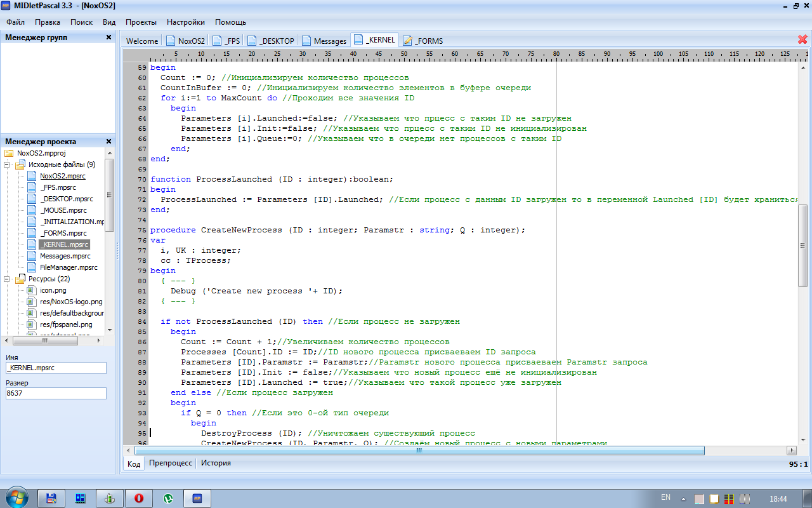Close the Менеджер групп panel
The width and height of the screenshot is (812, 508).
tap(108, 37)
